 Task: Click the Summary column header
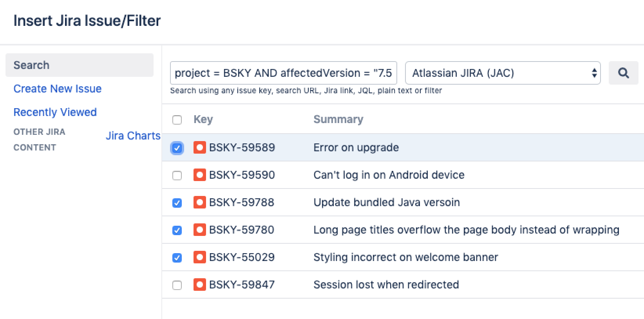[338, 120]
